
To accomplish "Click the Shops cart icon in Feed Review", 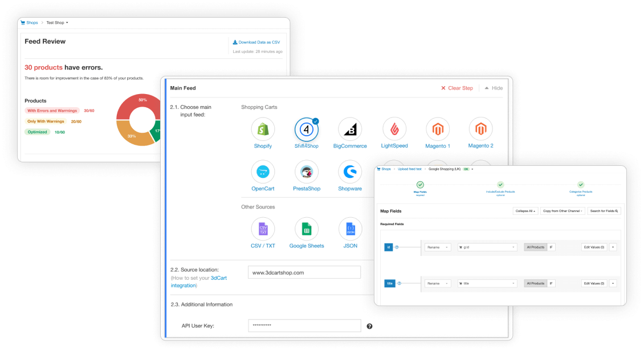I will (x=23, y=23).
